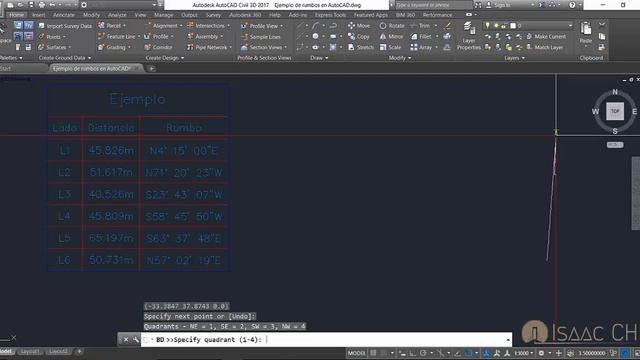Close the command line with X

(x=126, y=340)
